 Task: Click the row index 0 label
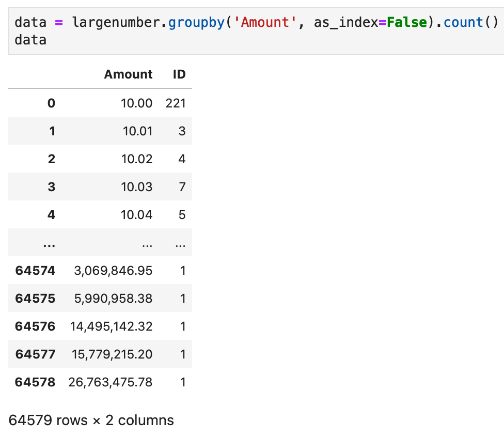(x=52, y=103)
